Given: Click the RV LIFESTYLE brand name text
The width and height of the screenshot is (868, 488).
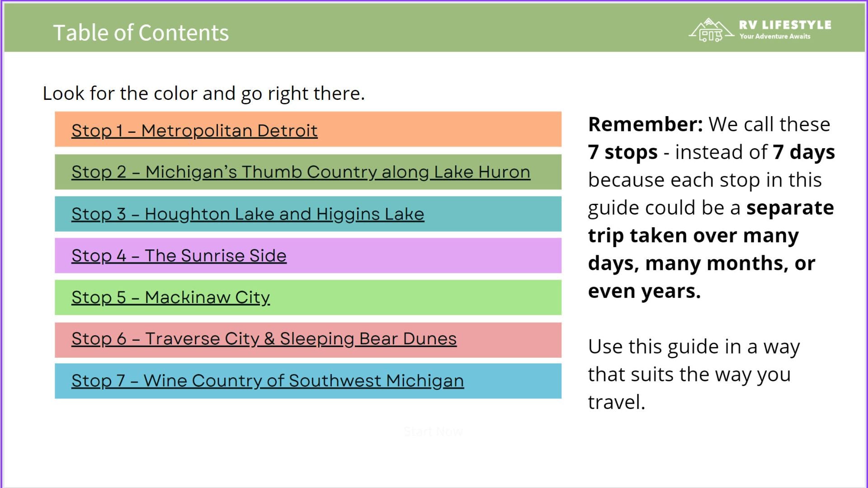Looking at the screenshot, I should click(785, 25).
